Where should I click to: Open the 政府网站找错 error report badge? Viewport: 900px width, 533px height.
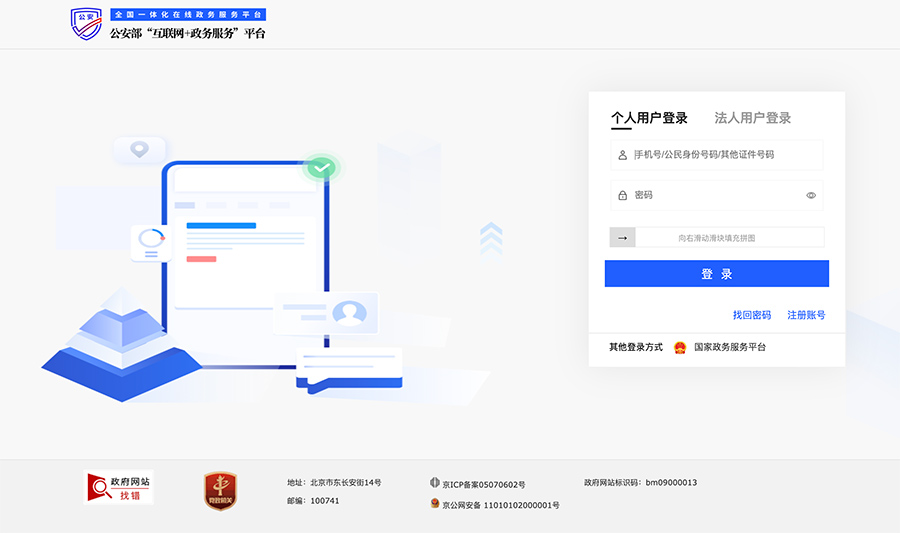coord(118,488)
